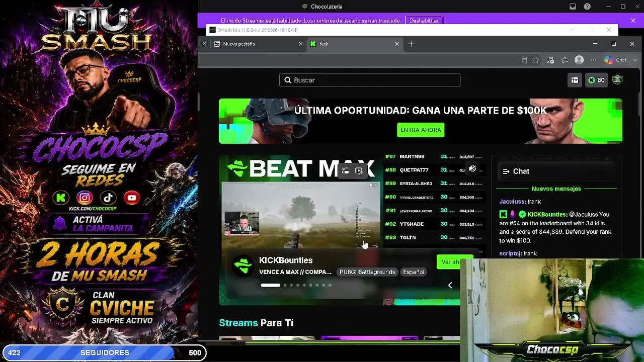
Task: Open the featured PUBG stream video preview
Action: coord(301,215)
